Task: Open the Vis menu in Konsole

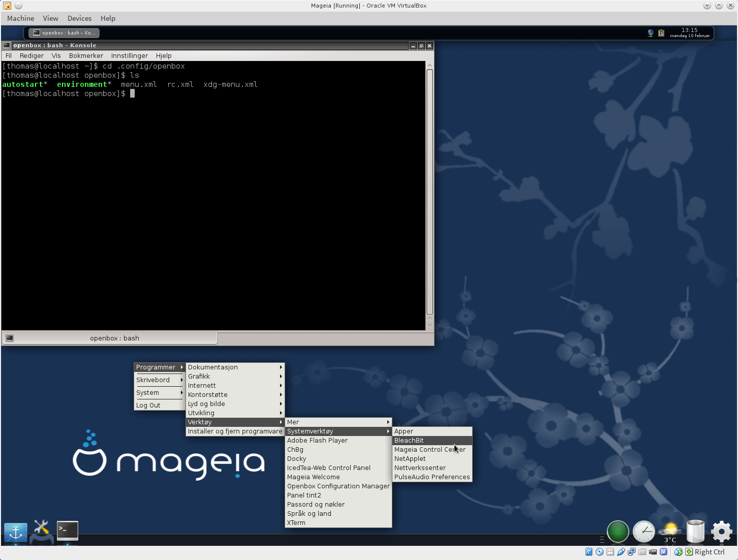Action: coord(56,55)
